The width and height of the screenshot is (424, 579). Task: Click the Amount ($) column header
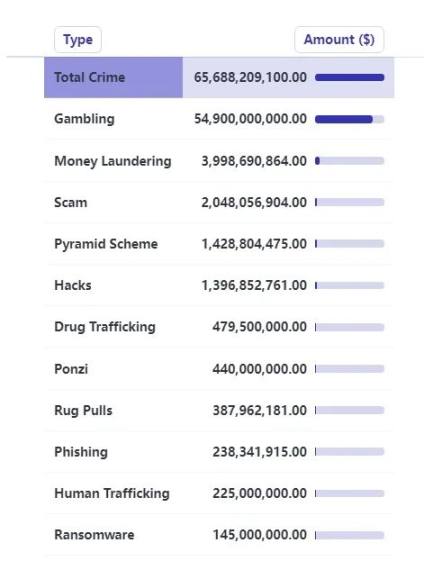[339, 40]
